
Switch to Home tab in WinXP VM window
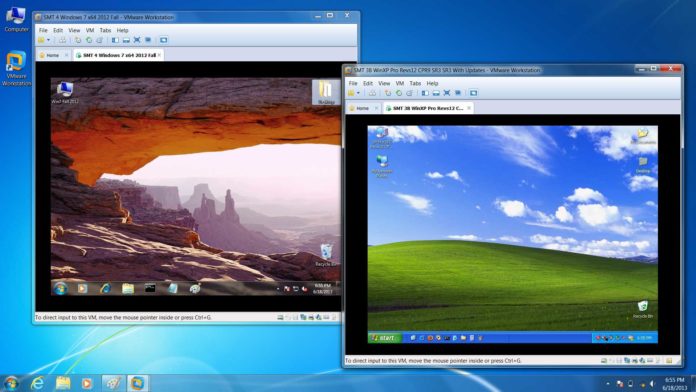pos(362,108)
